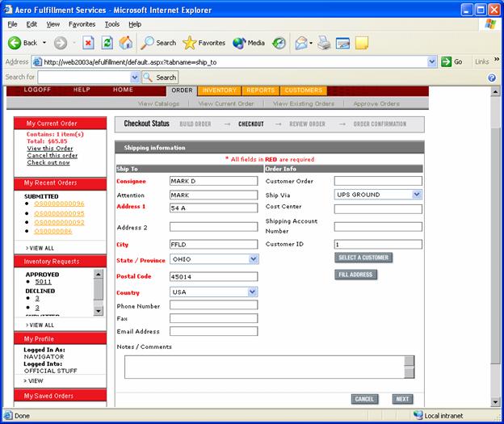Click SELECT A CUSTOMER button
The width and height of the screenshot is (504, 424).
point(363,258)
